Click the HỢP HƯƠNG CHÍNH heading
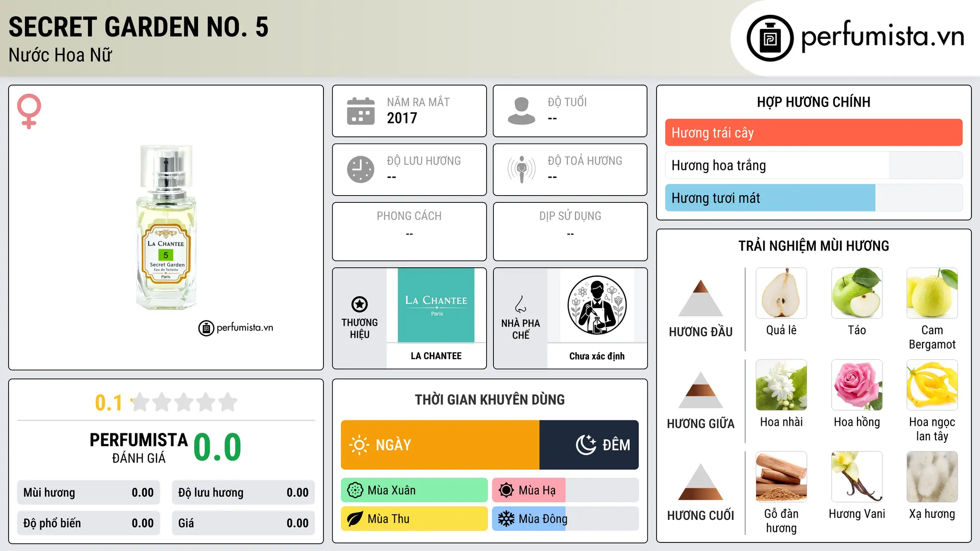The width and height of the screenshot is (980, 551). pos(813,102)
